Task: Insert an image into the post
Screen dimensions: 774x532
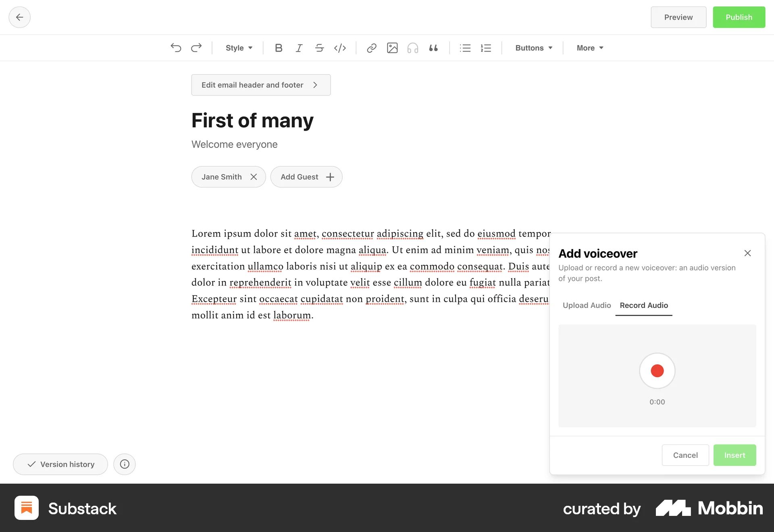Action: click(392, 48)
